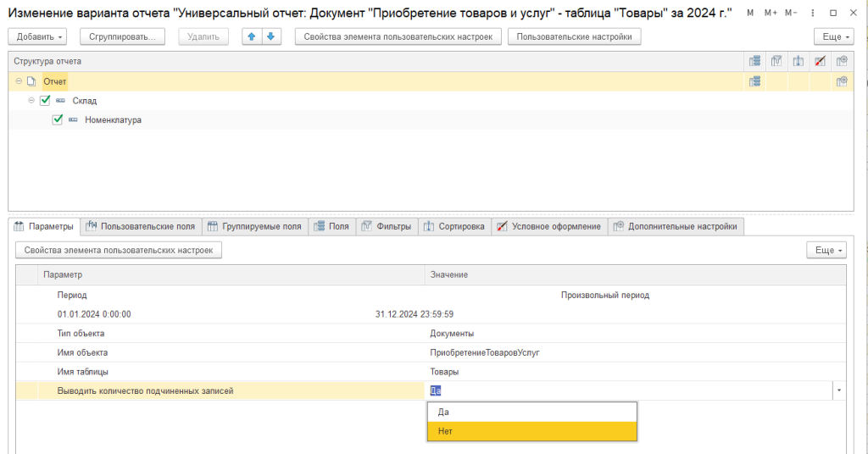
Task: Click the Пользовательские настройки button
Action: point(574,36)
